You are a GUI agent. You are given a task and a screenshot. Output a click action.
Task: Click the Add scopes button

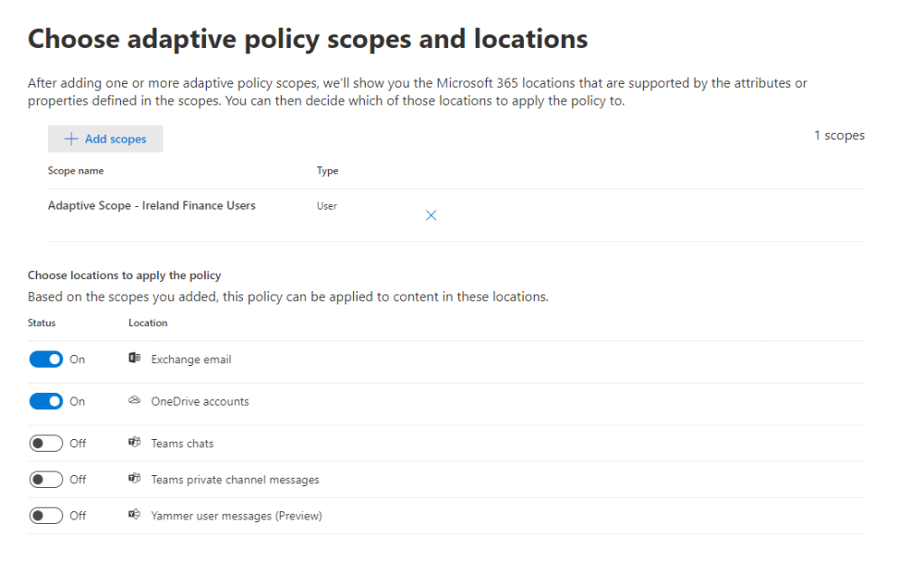106,139
